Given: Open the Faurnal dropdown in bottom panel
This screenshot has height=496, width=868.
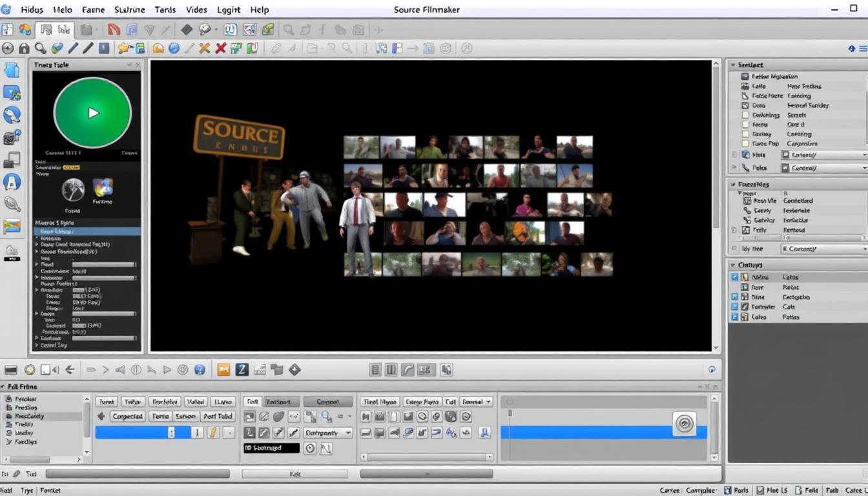Looking at the screenshot, I should click(477, 402).
